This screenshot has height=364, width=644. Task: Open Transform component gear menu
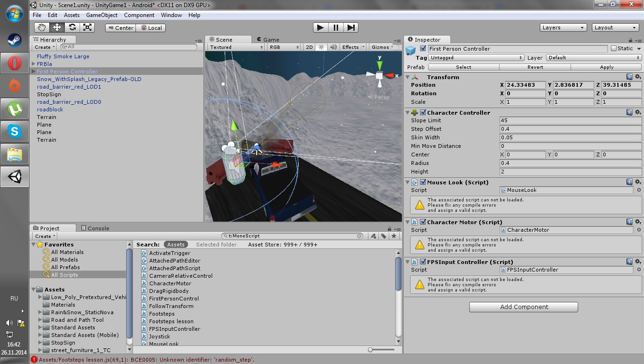[638, 77]
